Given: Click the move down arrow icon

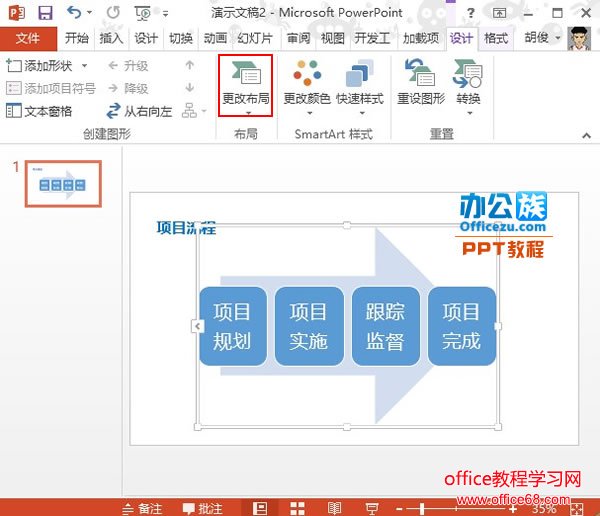Looking at the screenshot, I should [x=190, y=88].
